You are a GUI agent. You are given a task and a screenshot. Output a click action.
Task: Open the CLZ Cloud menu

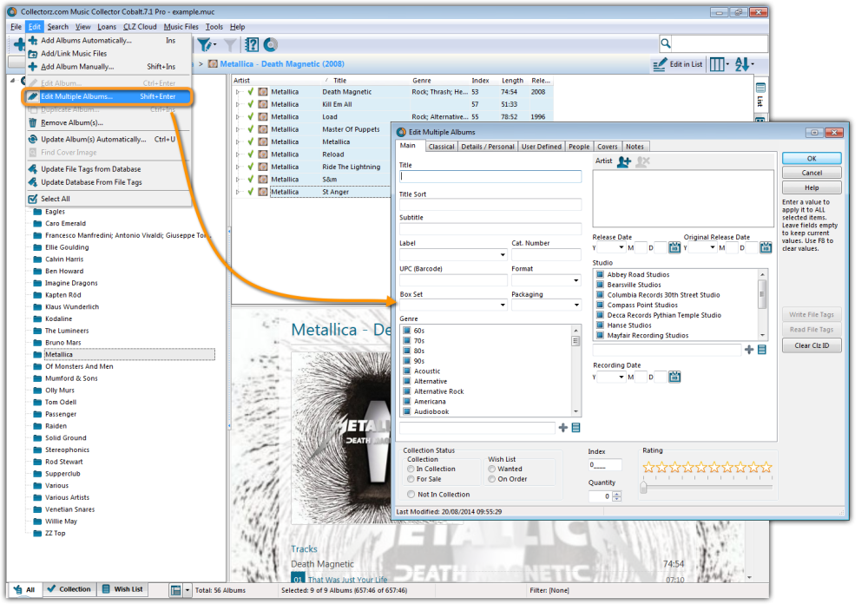[x=140, y=27]
